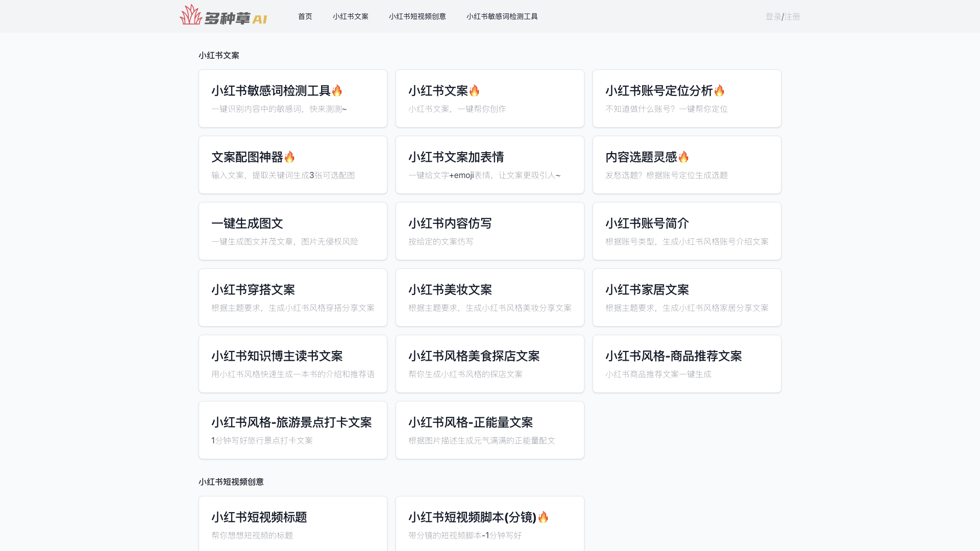Click the 登录/注册 link
The width and height of the screenshot is (980, 551).
tap(783, 16)
